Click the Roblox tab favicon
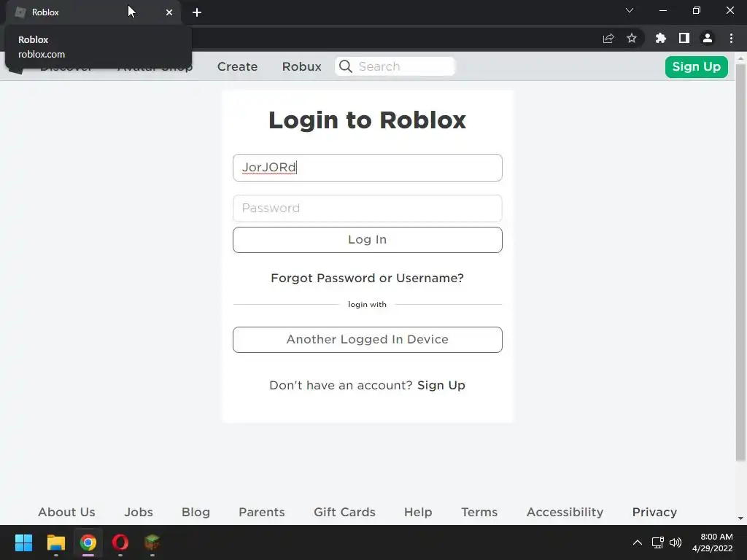 (x=20, y=12)
